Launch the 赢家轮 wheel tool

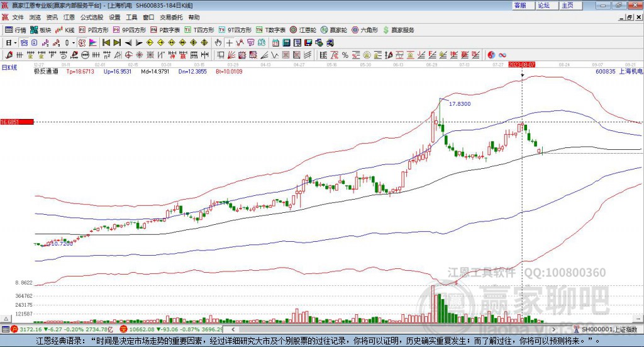334,30
